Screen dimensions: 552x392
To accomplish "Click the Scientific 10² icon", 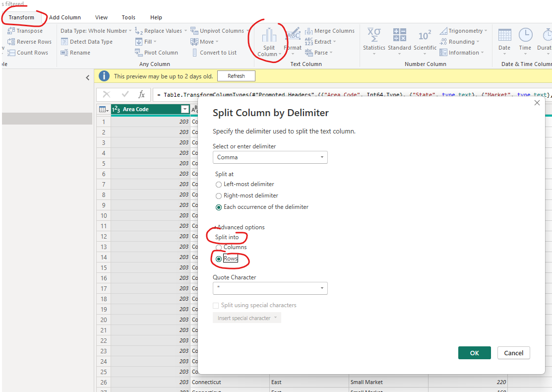I will [425, 35].
